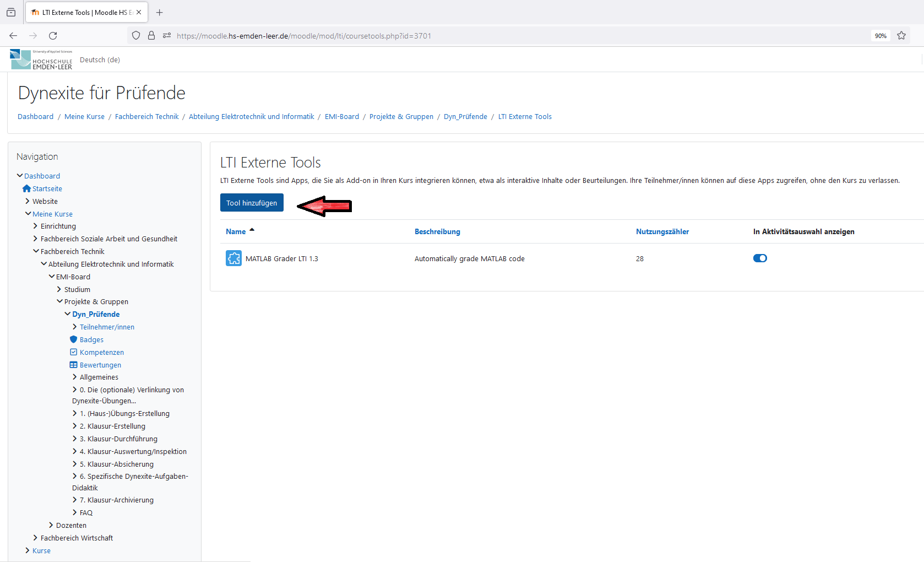
Task: Click the usage count 28
Action: click(640, 258)
